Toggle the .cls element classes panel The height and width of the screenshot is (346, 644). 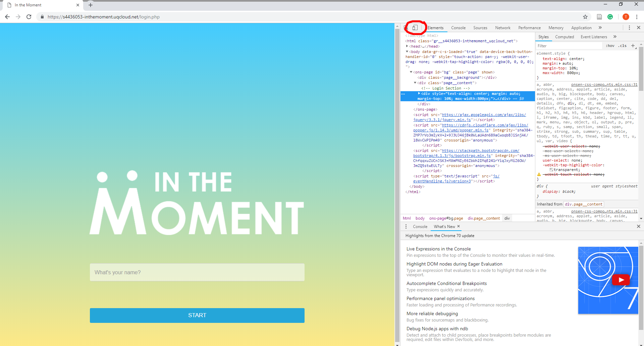pos(623,46)
